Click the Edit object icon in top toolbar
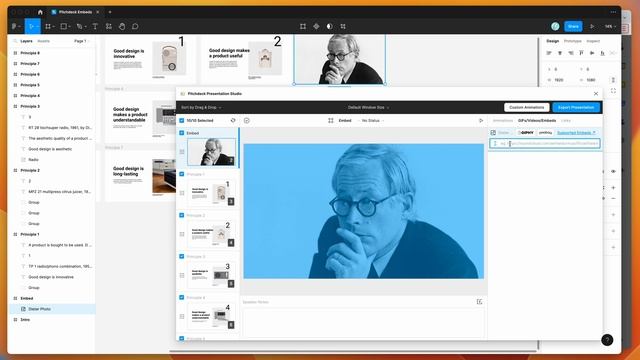 point(303,27)
